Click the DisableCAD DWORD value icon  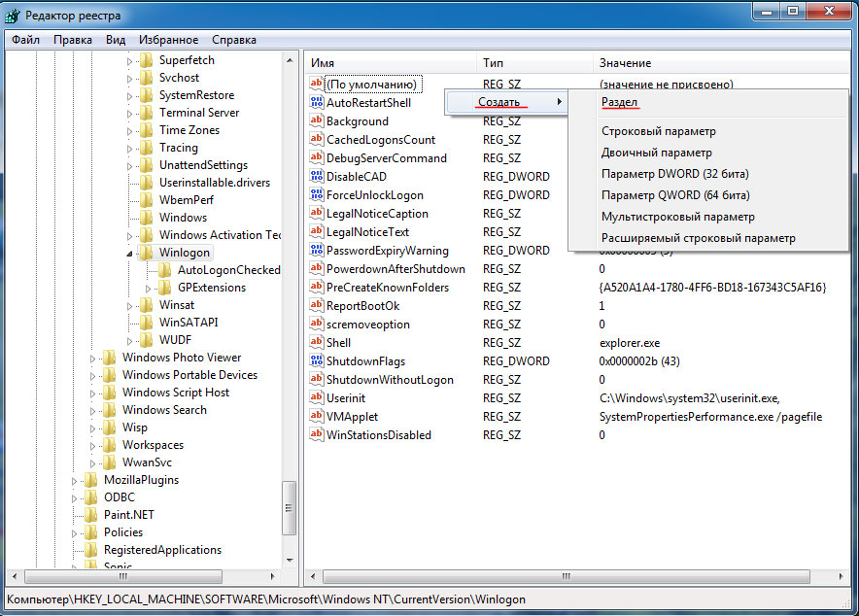point(316,176)
